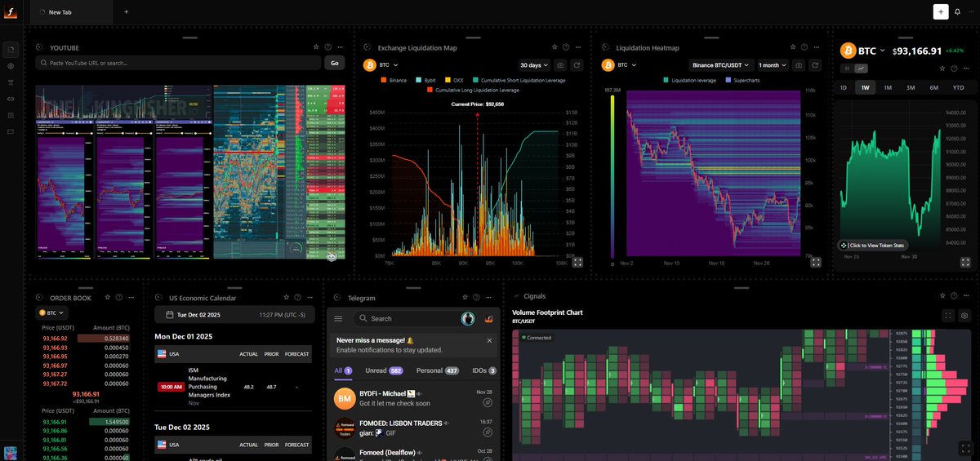The height and width of the screenshot is (461, 980).
Task: Toggle the Cumulative Short Liquidation Leverage legend entry
Action: pos(519,80)
